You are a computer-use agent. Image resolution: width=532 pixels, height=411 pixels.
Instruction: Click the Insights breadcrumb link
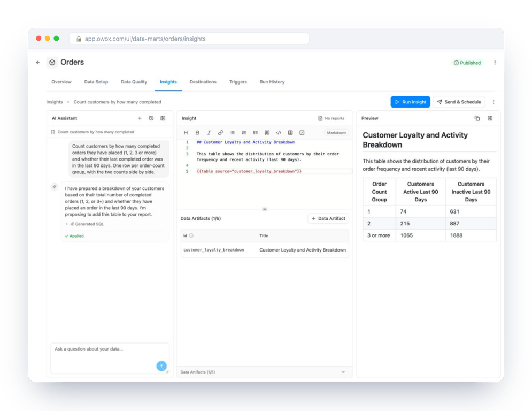click(x=55, y=102)
